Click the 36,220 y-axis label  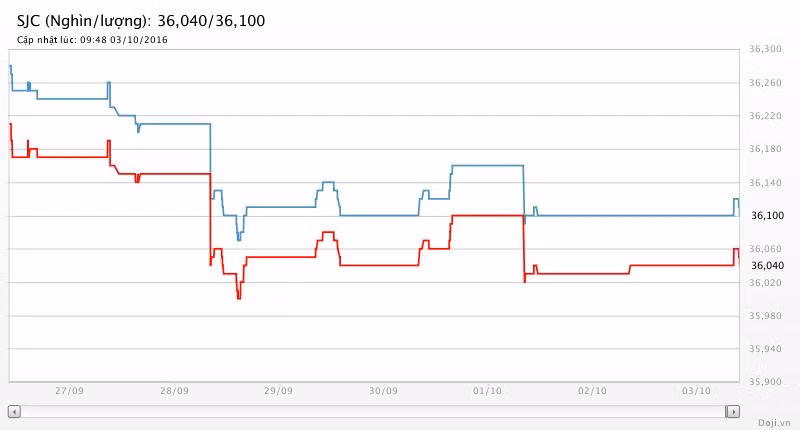point(765,116)
